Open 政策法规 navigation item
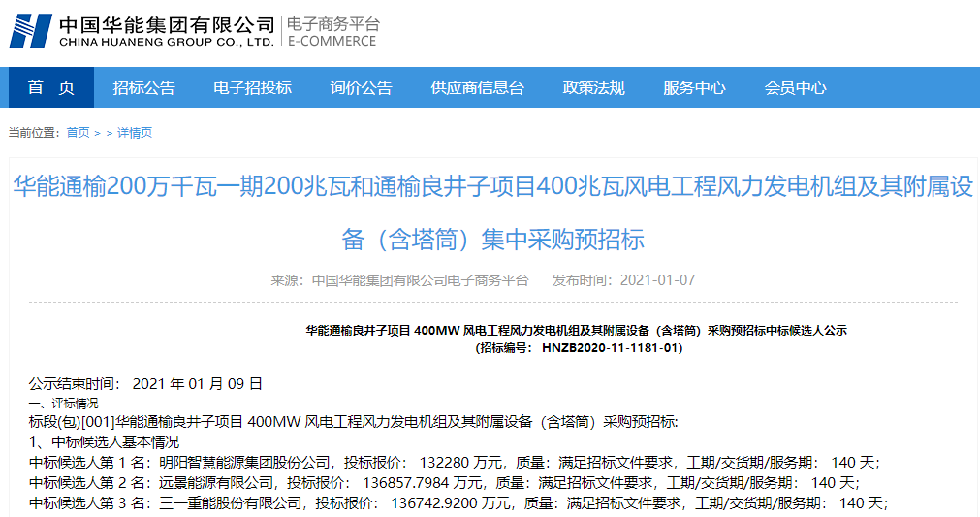The height and width of the screenshot is (517, 980). [x=594, y=87]
